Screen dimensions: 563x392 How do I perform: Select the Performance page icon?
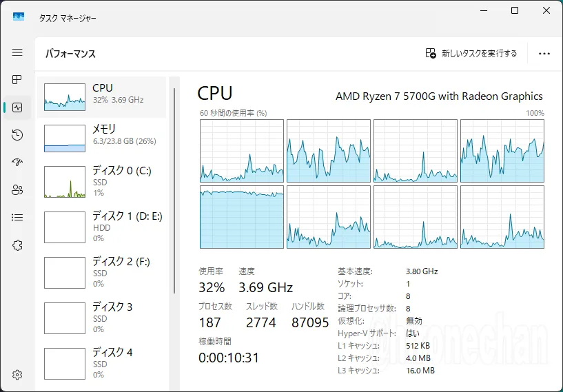click(17, 107)
